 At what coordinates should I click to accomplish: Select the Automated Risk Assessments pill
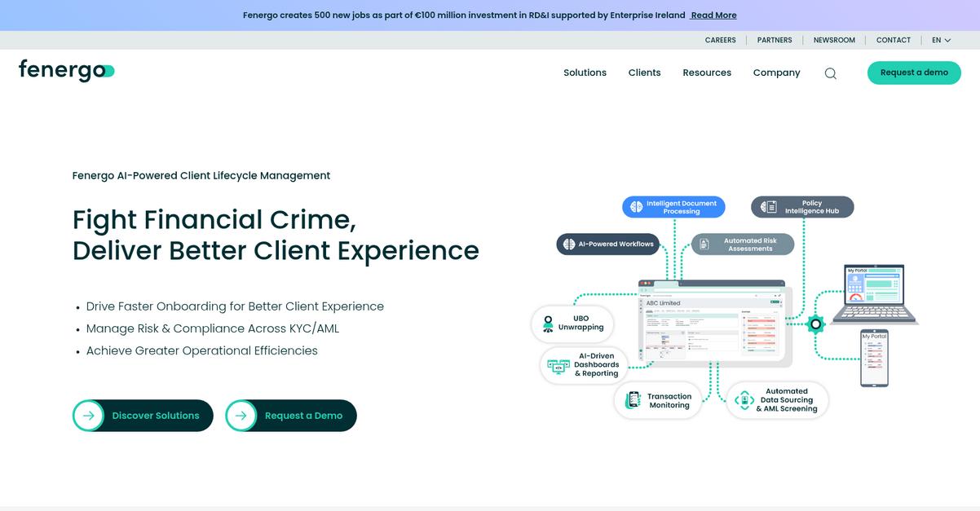click(743, 244)
